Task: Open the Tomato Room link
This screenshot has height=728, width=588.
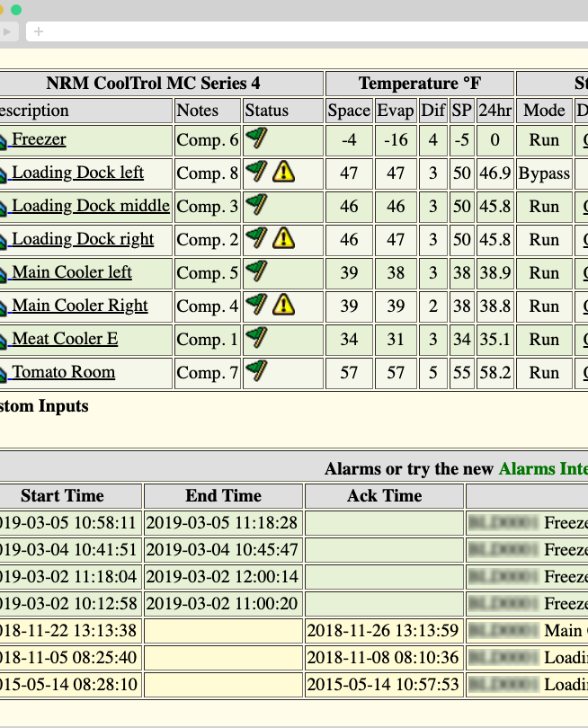Action: 64,372
